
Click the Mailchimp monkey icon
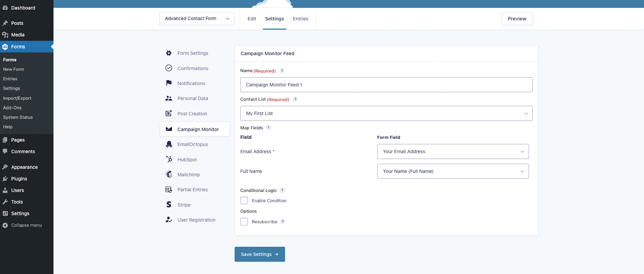169,174
